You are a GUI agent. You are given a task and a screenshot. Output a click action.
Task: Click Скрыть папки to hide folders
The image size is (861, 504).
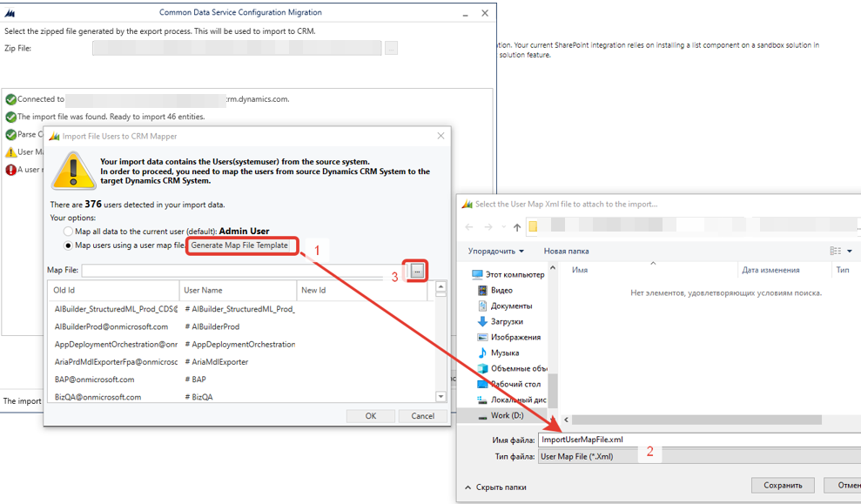495,487
